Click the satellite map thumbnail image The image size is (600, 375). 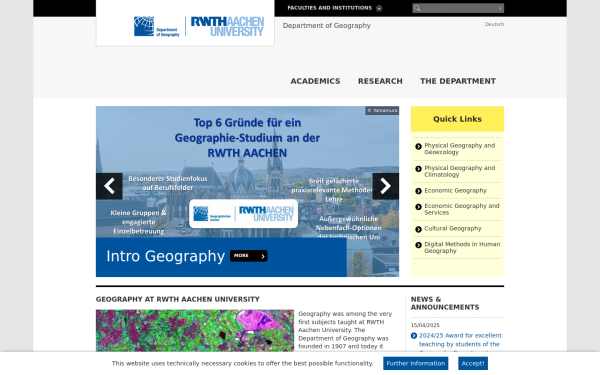(195, 331)
